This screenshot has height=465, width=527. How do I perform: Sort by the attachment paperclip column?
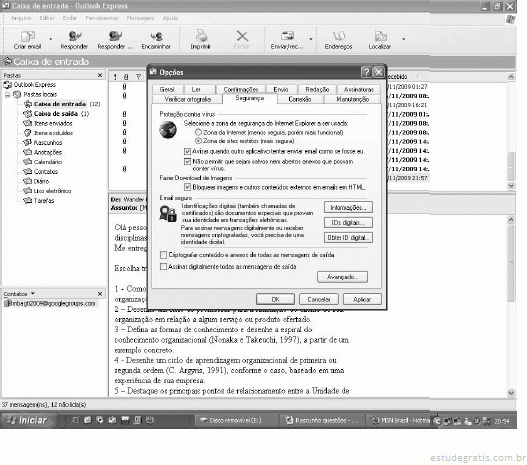click(126, 77)
